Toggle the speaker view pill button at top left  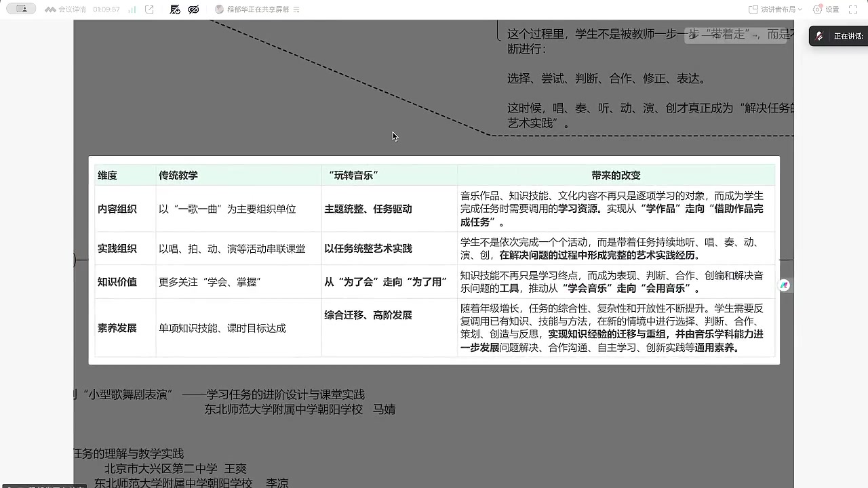(x=21, y=9)
